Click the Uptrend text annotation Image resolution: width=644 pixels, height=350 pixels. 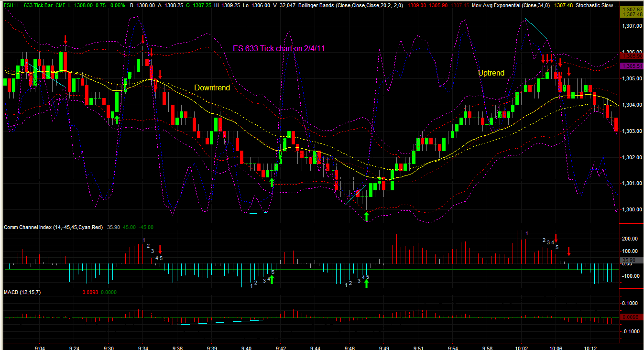click(x=491, y=73)
